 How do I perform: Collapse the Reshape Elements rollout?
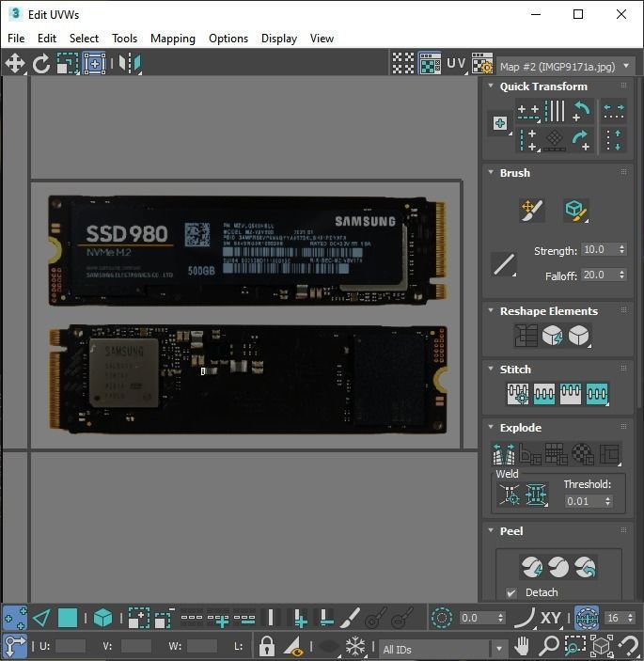491,310
